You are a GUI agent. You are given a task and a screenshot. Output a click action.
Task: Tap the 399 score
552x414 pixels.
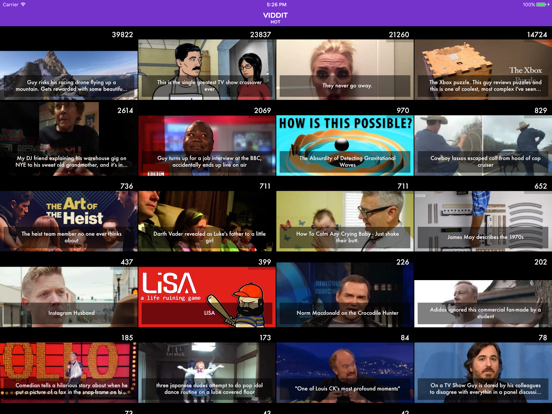(265, 262)
